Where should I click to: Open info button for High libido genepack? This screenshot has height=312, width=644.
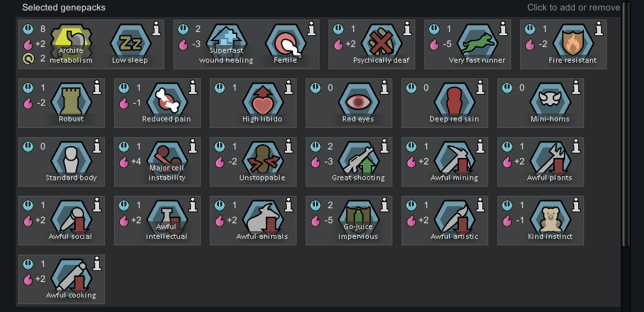pyautogui.click(x=289, y=87)
